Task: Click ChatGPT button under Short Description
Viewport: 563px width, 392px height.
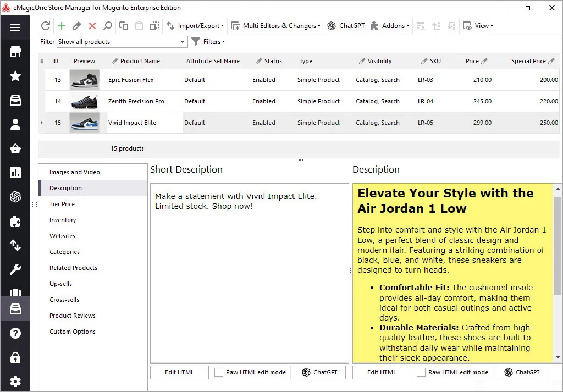Action: click(319, 372)
